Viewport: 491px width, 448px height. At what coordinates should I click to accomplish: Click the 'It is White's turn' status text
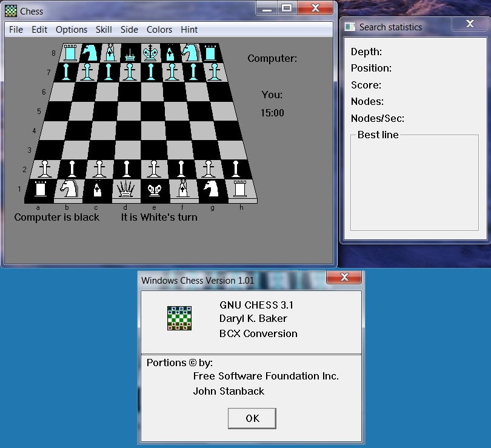pyautogui.click(x=159, y=217)
